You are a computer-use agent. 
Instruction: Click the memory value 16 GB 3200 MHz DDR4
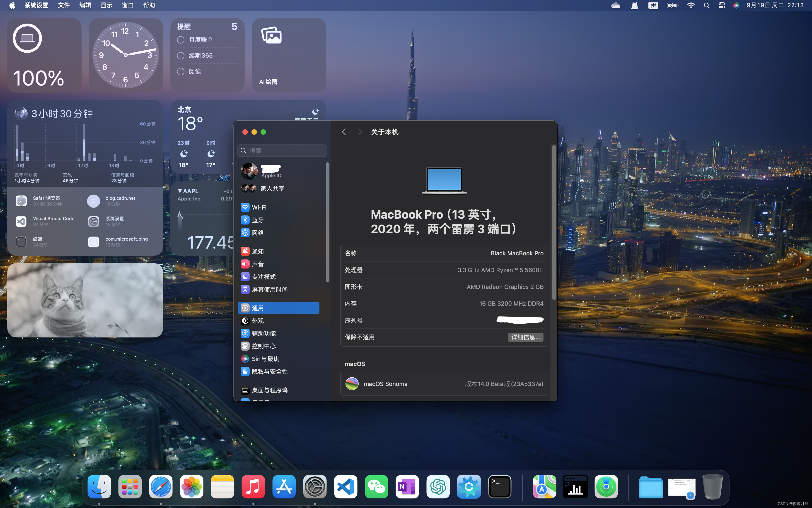coord(511,304)
